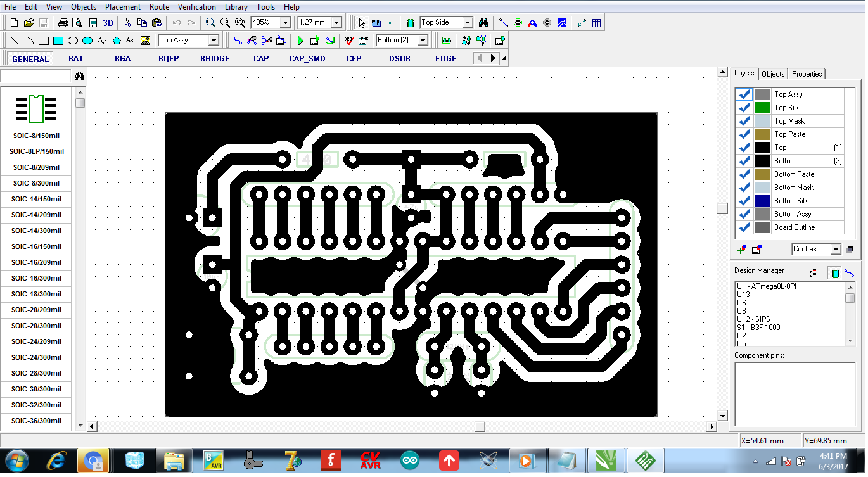This screenshot has height=477, width=868.
Task: Hide the Top Silk layer
Action: click(744, 107)
